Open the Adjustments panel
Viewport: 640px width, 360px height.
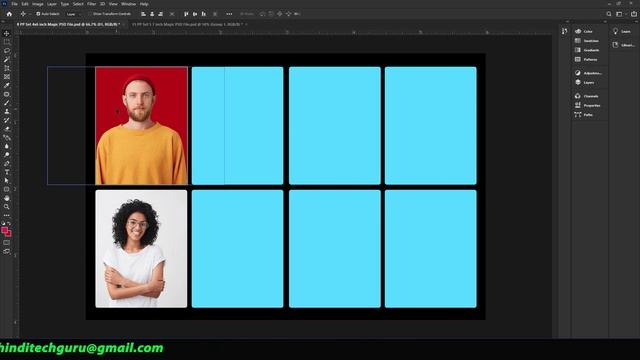click(588, 73)
